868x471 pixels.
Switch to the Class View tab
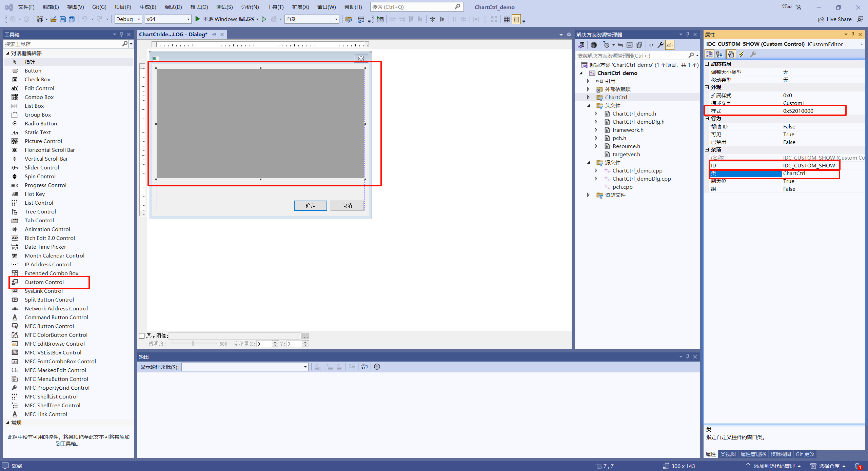point(728,454)
